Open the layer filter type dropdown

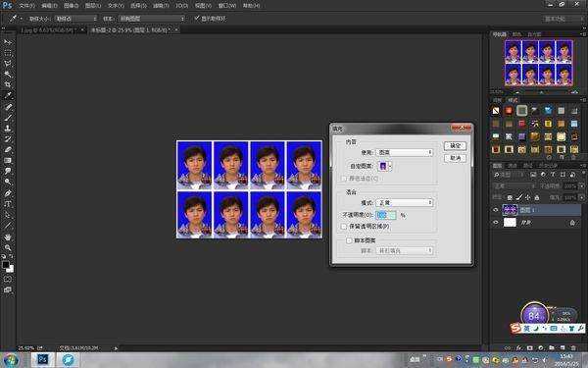(x=510, y=175)
